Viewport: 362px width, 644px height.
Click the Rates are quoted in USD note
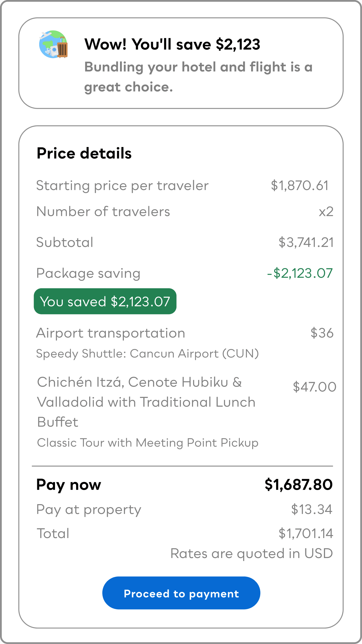[251, 554]
